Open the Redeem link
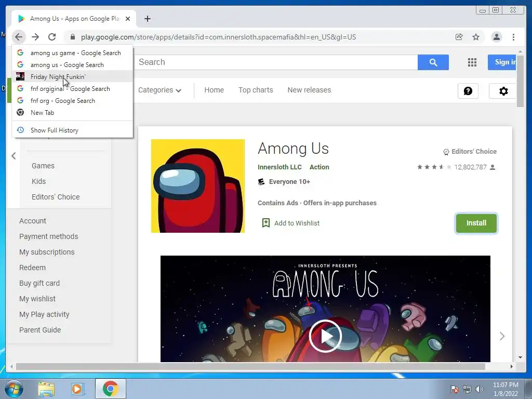The height and width of the screenshot is (399, 532). click(x=32, y=268)
